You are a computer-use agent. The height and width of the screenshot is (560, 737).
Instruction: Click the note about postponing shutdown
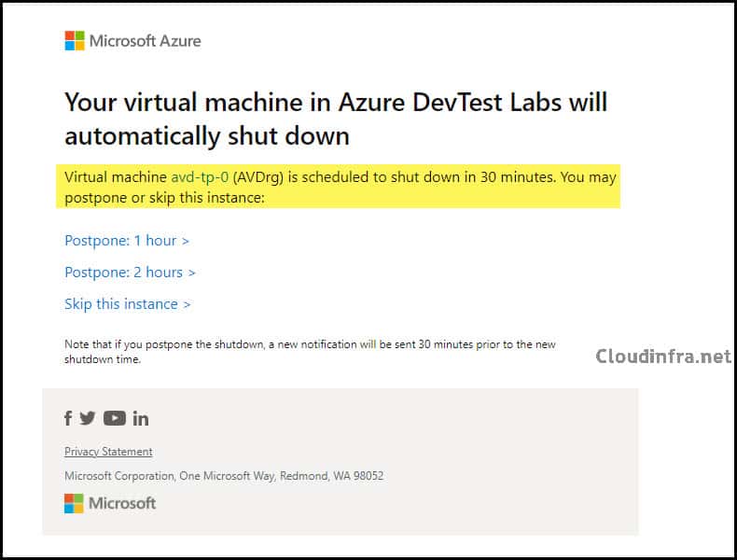pos(310,352)
